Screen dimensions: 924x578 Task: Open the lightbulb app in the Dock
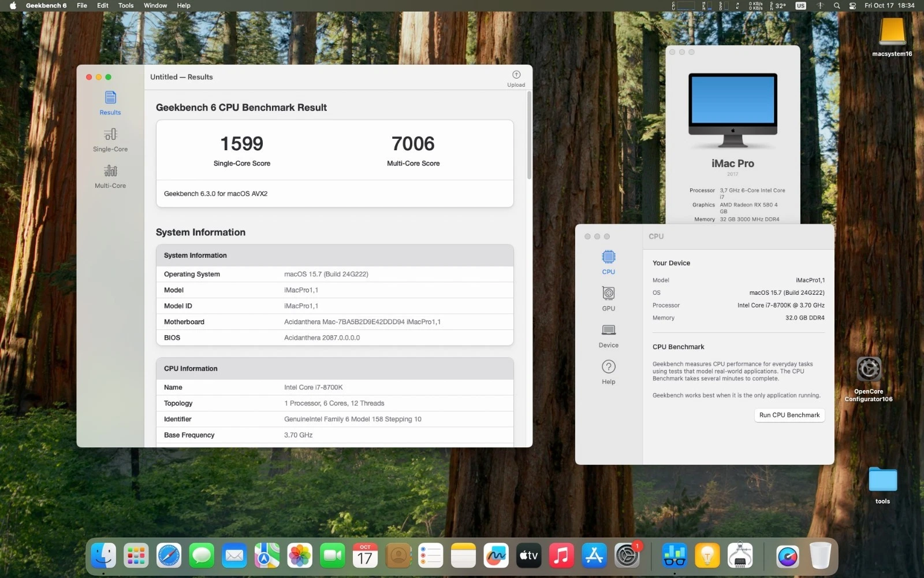click(707, 556)
